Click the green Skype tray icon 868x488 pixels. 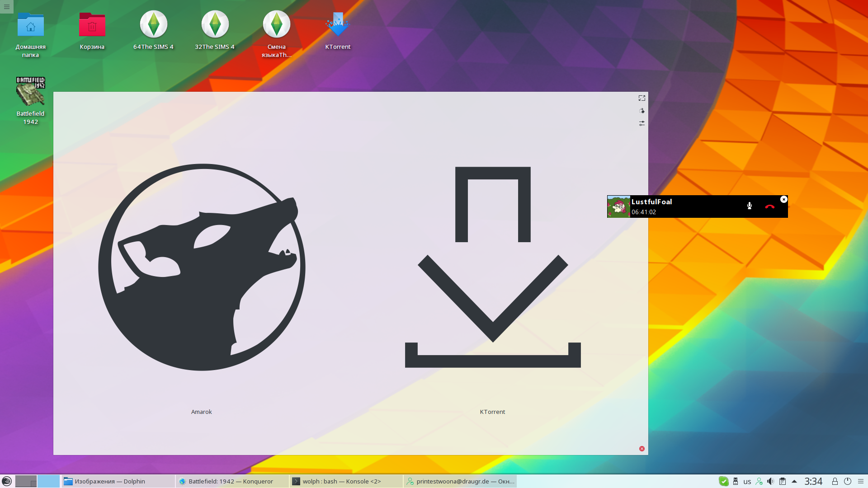pyautogui.click(x=723, y=481)
